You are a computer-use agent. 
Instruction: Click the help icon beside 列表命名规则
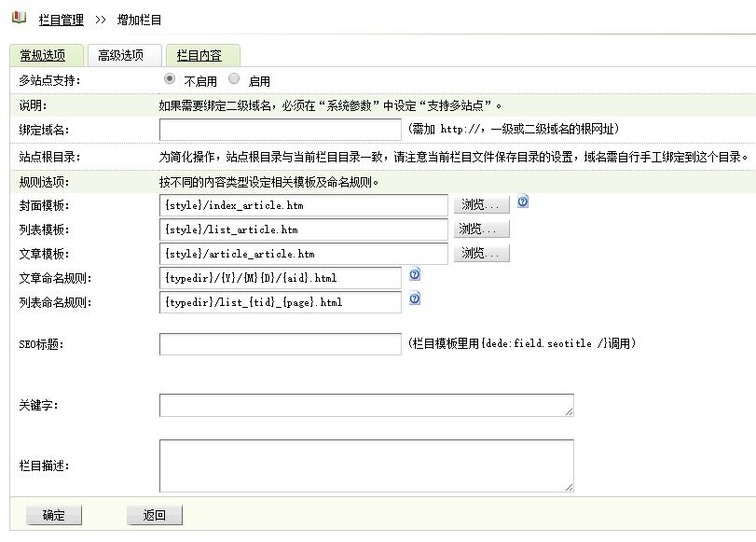(413, 299)
